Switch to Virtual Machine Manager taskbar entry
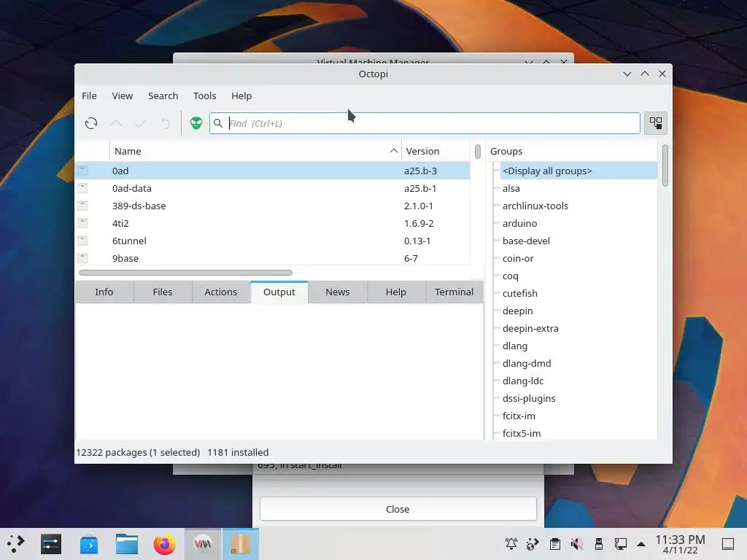Image resolution: width=747 pixels, height=560 pixels. (x=203, y=544)
